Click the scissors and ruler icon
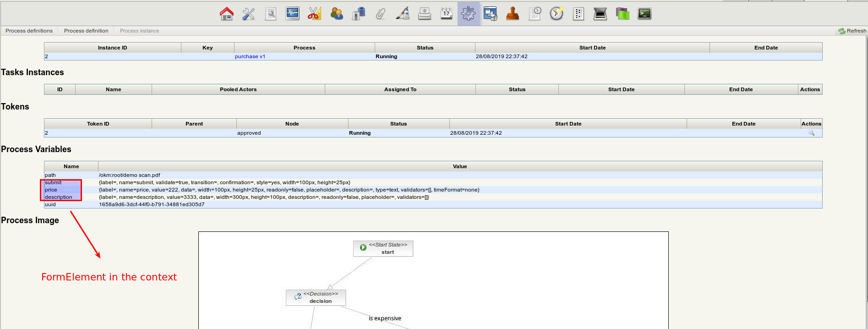 (314, 14)
